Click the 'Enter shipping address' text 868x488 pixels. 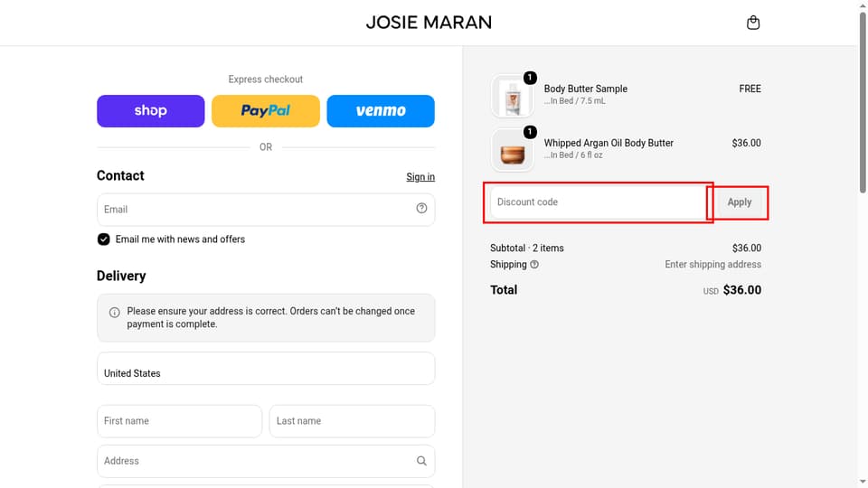713,265
